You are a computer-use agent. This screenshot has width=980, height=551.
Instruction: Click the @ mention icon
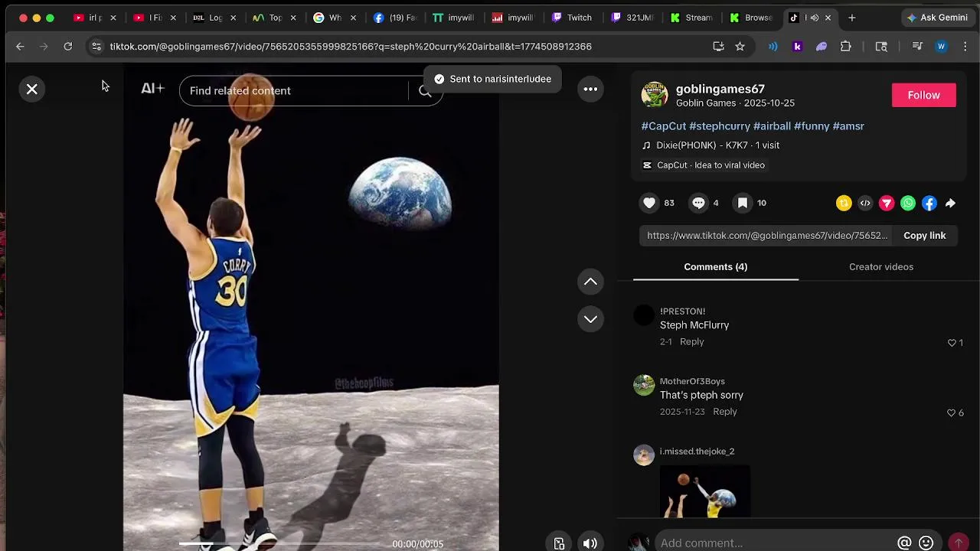pos(904,543)
